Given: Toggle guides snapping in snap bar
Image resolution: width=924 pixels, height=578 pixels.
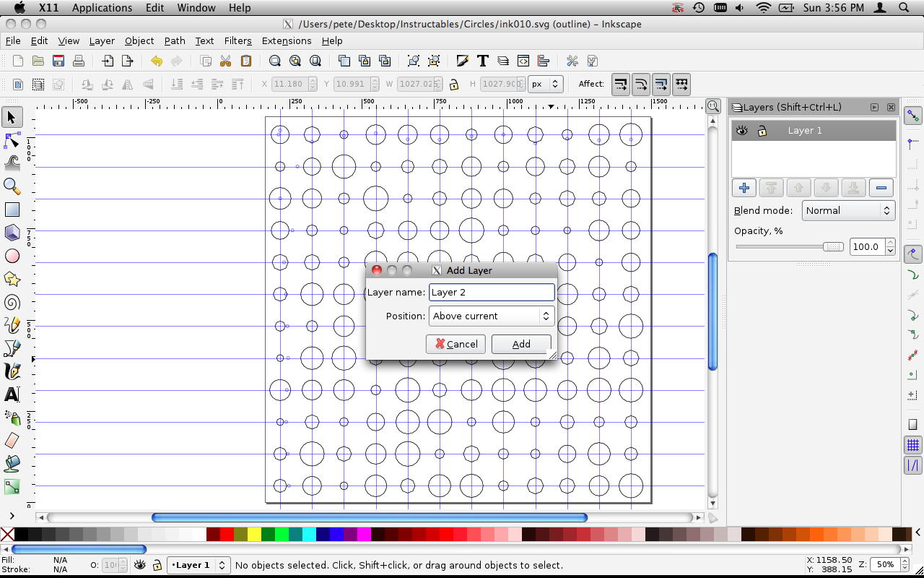Looking at the screenshot, I should (913, 465).
